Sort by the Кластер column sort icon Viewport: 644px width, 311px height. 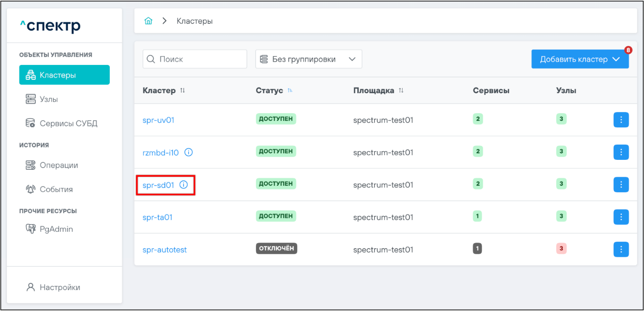click(183, 91)
